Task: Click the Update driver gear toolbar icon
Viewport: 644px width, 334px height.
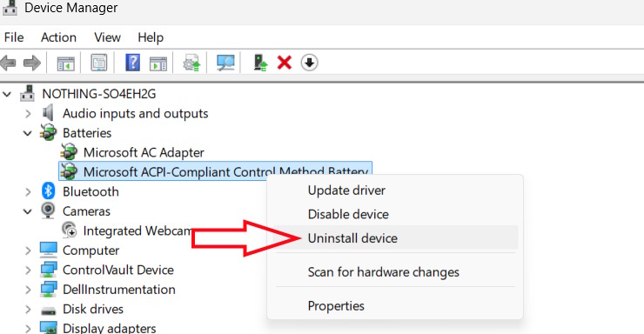Action: [x=191, y=63]
